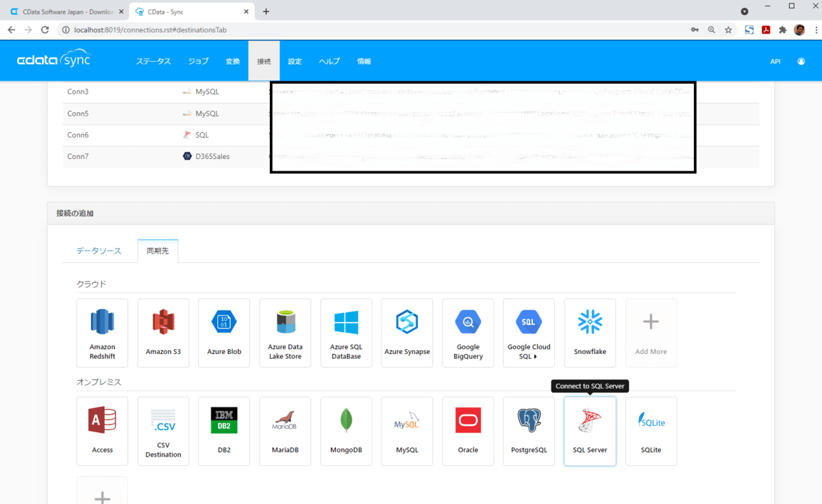Image resolution: width=822 pixels, height=504 pixels.
Task: Open the Conn3 MySQL connection row
Action: [410, 92]
